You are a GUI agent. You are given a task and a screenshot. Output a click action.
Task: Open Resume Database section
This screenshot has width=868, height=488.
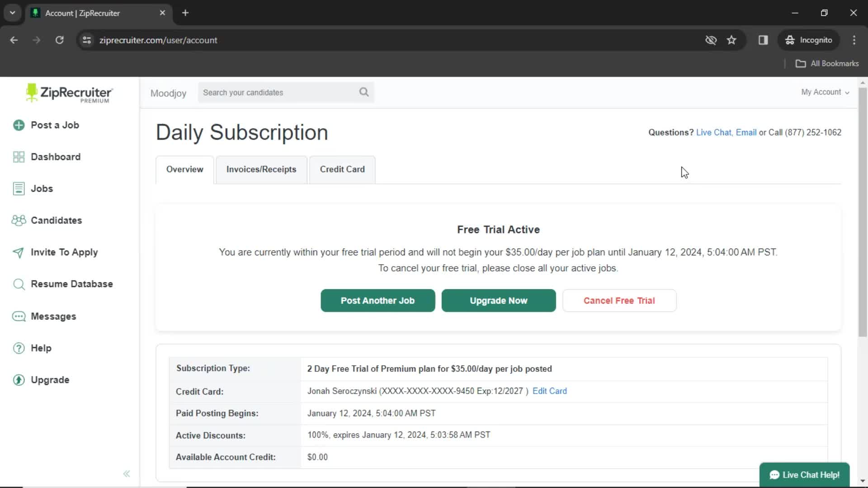point(71,284)
